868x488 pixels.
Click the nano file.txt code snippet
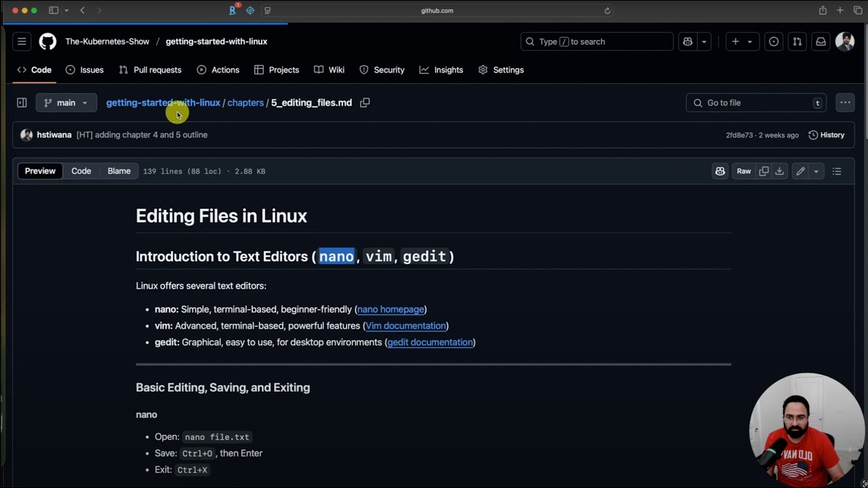[x=217, y=437]
